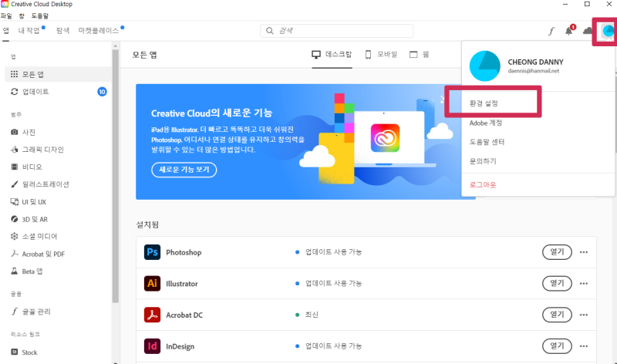
Task: Switch to the 웹 tab
Action: [420, 54]
